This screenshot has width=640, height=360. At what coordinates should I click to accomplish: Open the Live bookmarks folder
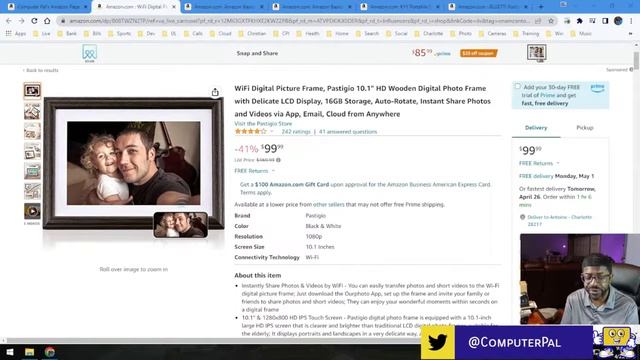pos(42,33)
